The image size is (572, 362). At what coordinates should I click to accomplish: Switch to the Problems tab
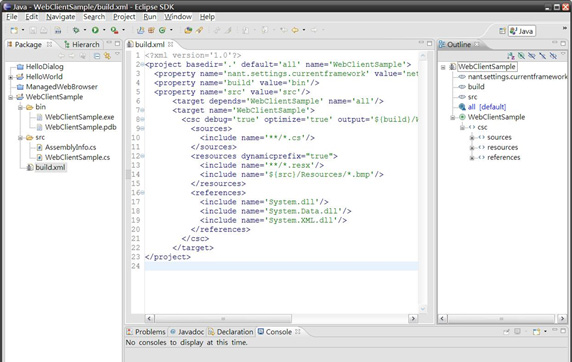coord(146,332)
